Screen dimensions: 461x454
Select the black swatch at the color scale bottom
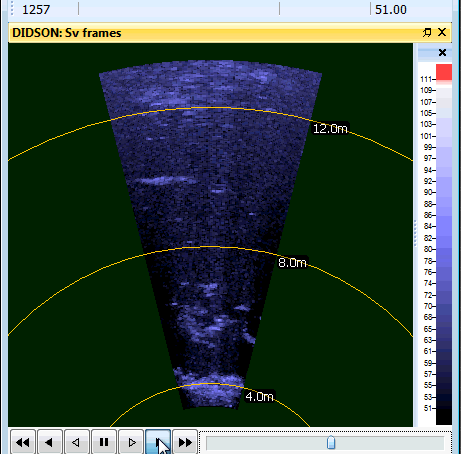[444, 417]
